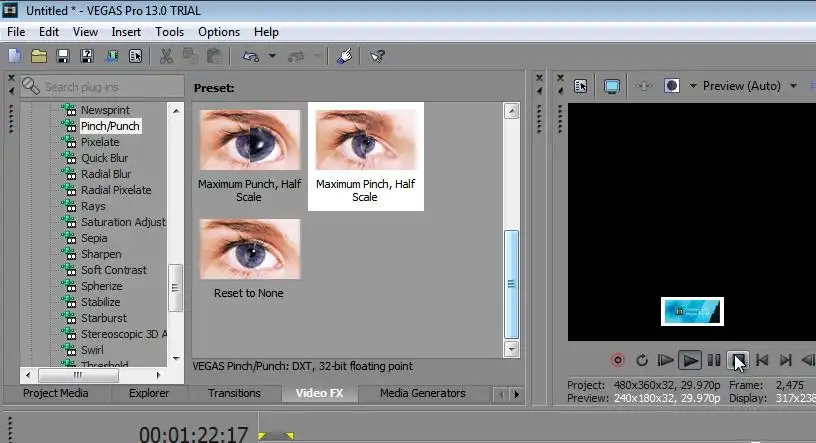
Task: Open the Options menu
Action: coord(219,32)
